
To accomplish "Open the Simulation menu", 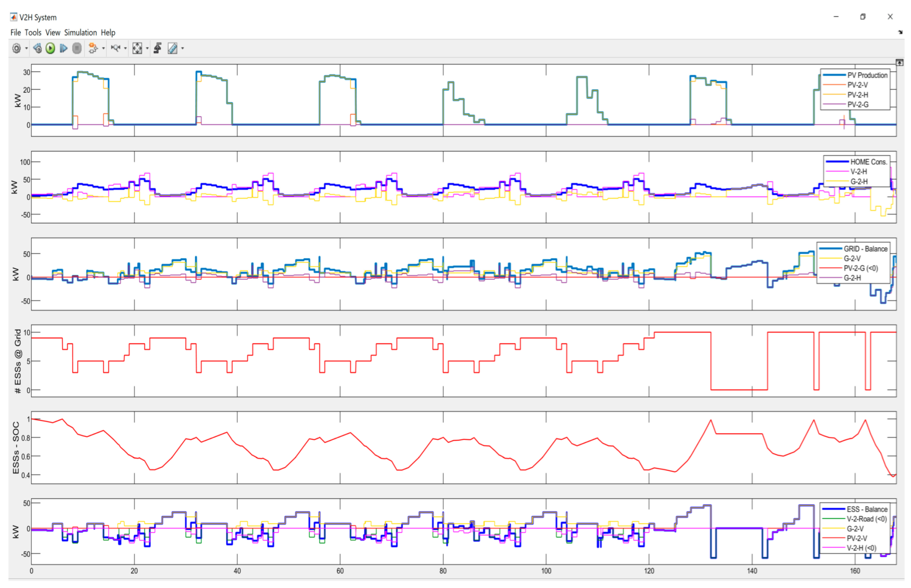I will coord(80,32).
